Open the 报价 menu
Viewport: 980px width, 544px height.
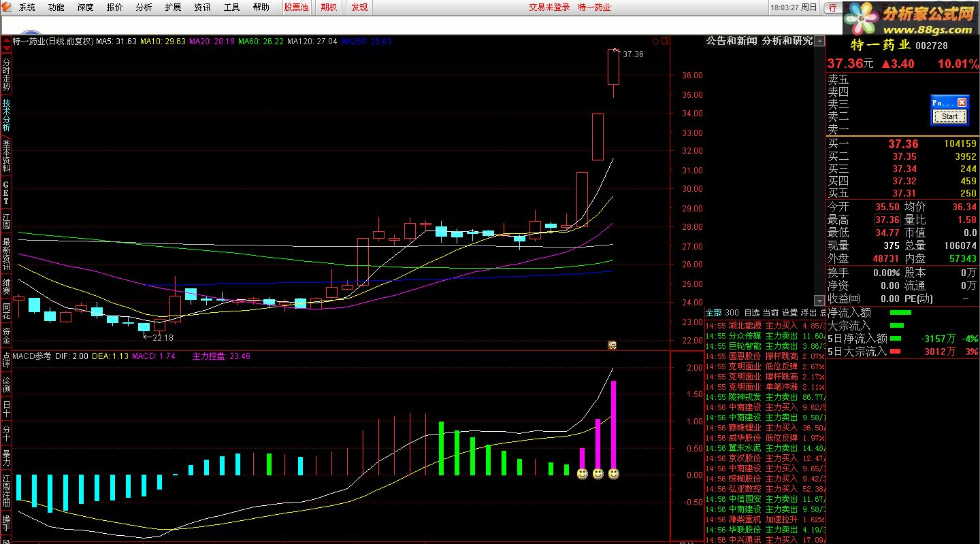(115, 7)
